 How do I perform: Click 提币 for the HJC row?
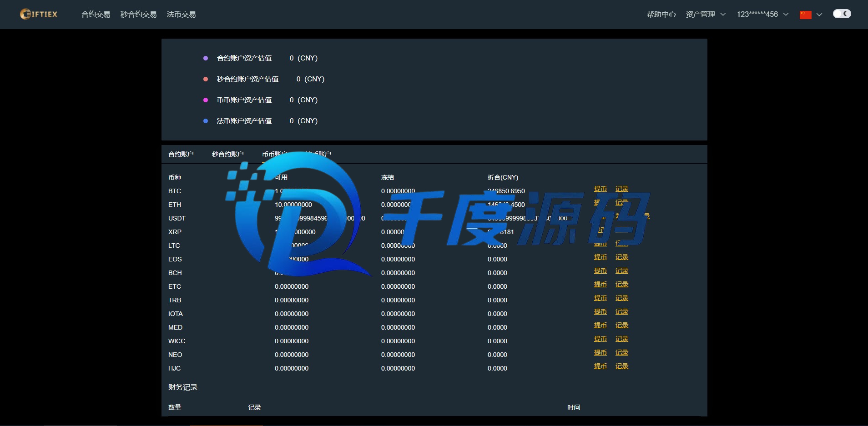(600, 366)
